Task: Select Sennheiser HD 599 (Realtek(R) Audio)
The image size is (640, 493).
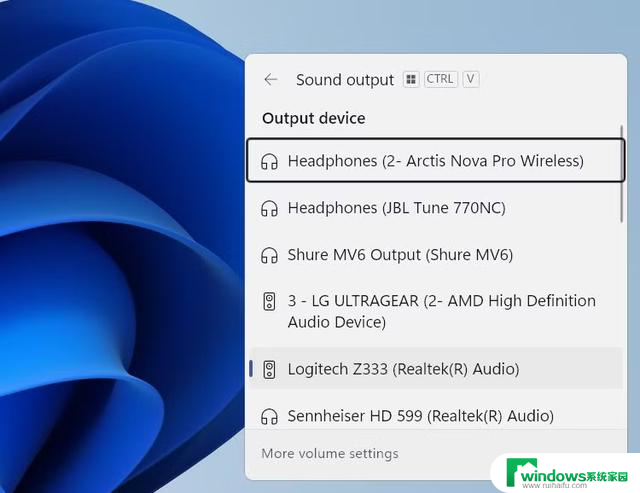Action: 436,416
